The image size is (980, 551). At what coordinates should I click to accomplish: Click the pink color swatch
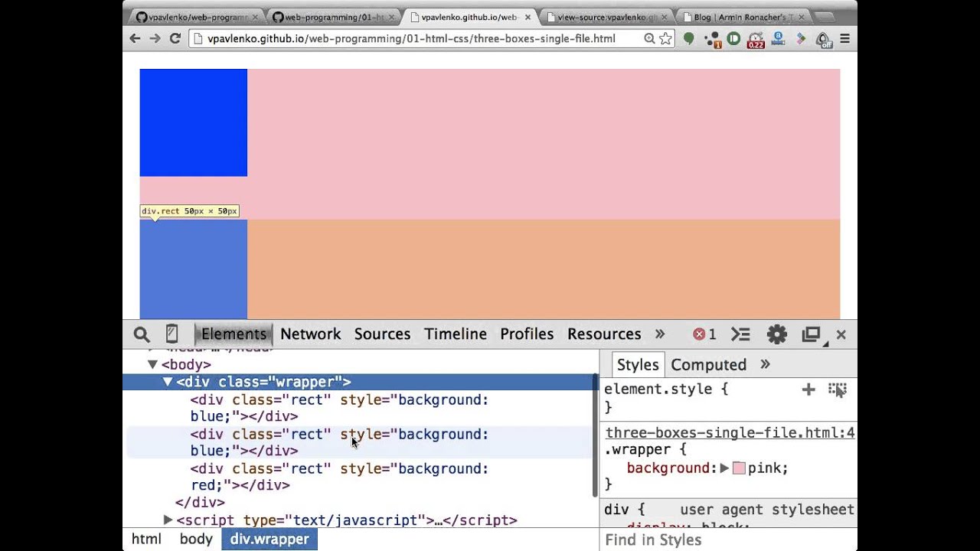tap(739, 468)
